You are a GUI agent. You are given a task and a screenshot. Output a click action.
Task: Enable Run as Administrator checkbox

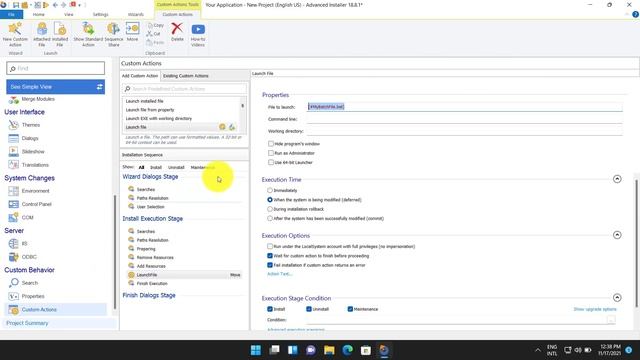[x=271, y=153]
